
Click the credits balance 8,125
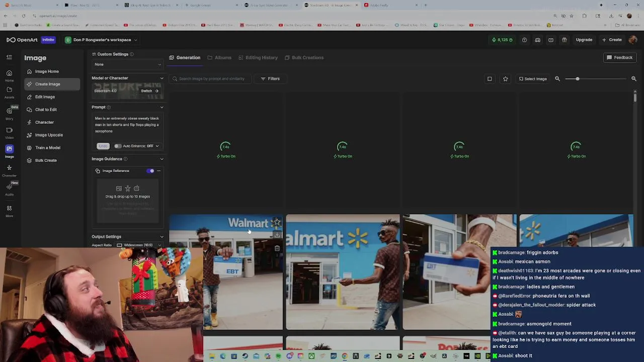coord(503,40)
